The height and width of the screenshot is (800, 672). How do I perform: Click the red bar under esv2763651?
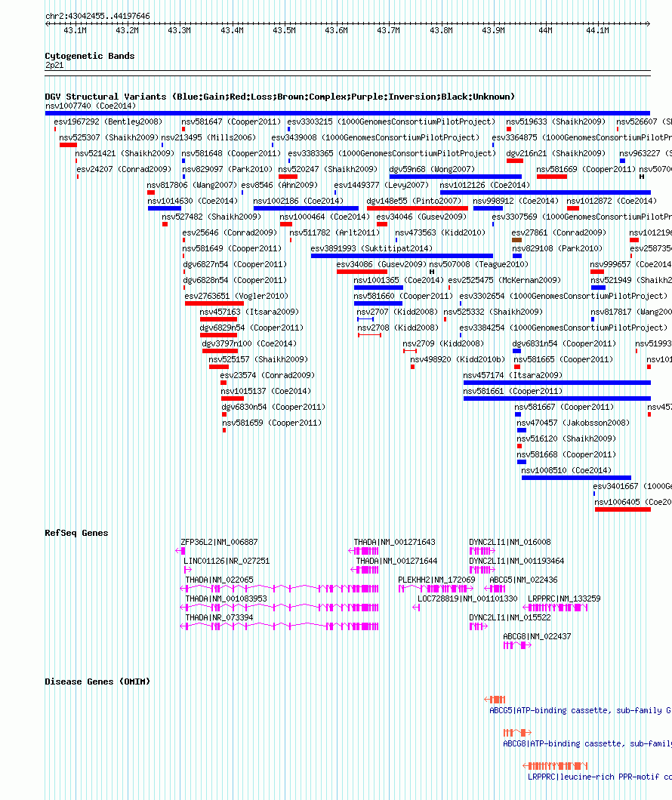click(x=214, y=303)
